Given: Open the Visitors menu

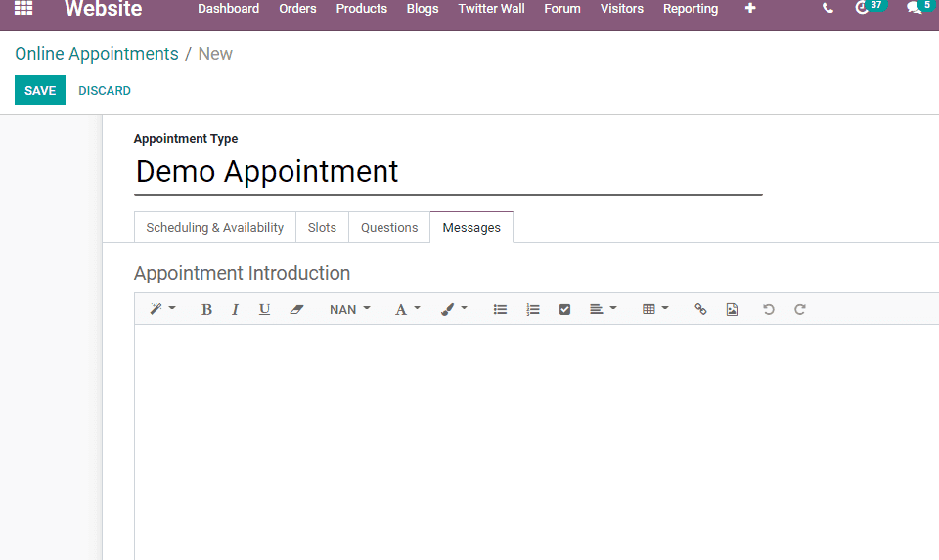Looking at the screenshot, I should tap(622, 9).
